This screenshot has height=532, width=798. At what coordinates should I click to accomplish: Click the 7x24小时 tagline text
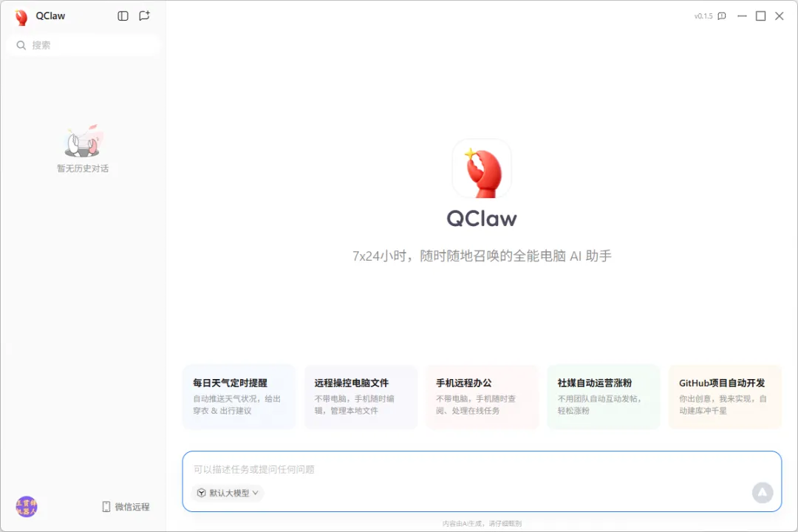tap(482, 256)
